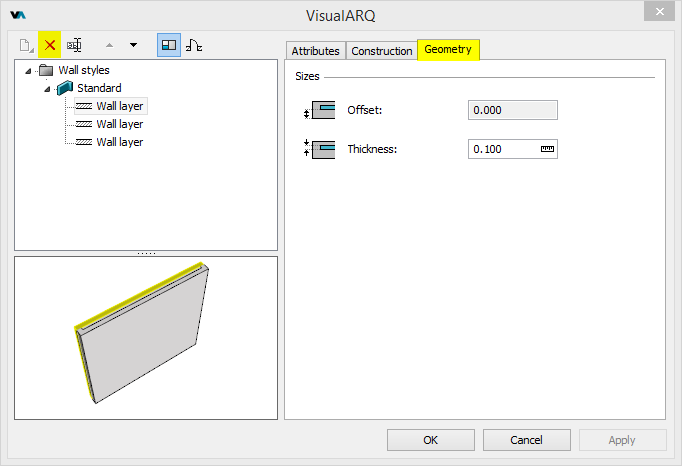Image resolution: width=682 pixels, height=466 pixels.
Task: Collapse the Wall styles tree node
Action: pos(28,71)
